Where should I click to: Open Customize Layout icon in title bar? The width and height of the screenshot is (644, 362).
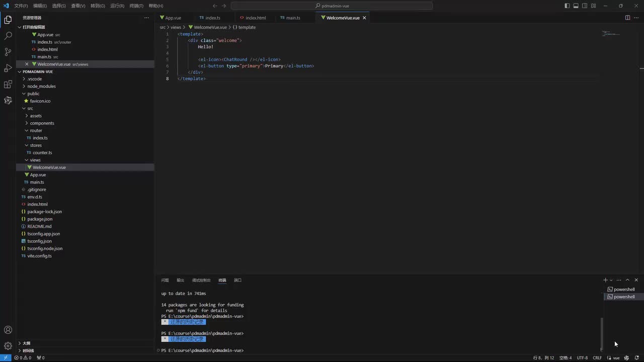(594, 6)
